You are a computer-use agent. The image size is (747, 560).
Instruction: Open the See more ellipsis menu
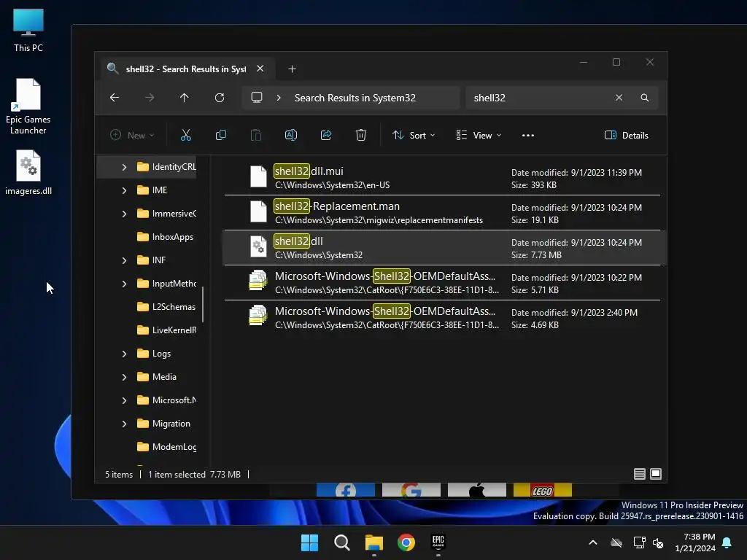(x=528, y=135)
